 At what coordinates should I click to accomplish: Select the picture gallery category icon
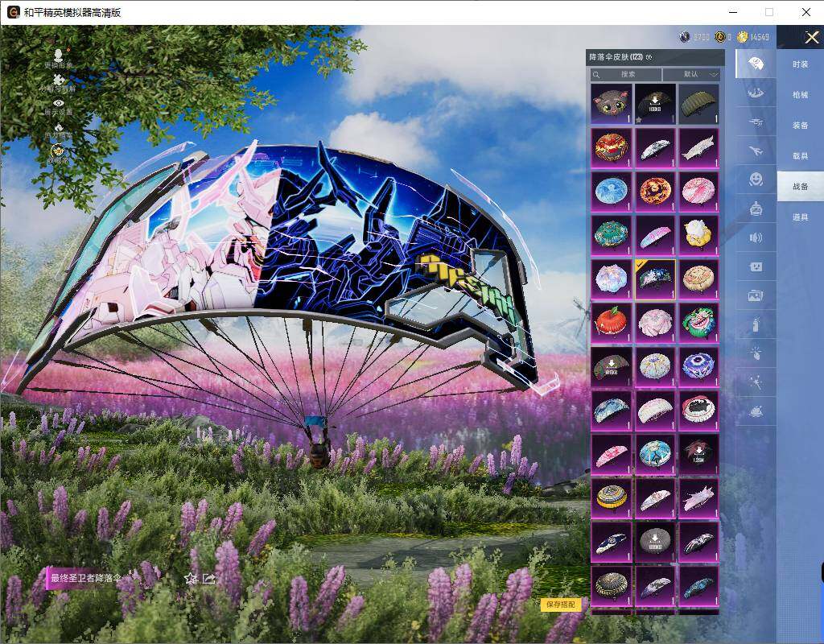[x=756, y=295]
